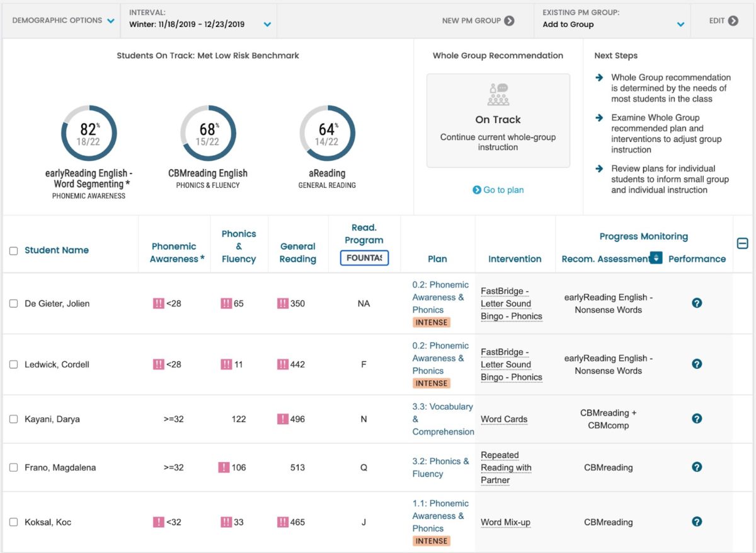Open the Add to Group existing PM group dropdown
This screenshot has height=553, width=756.
(680, 24)
